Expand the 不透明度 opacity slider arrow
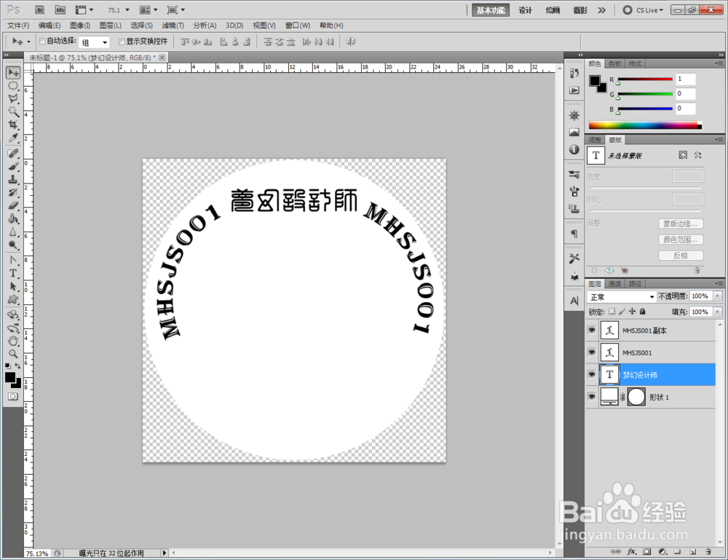Screen dimensions: 728x560 717,296
